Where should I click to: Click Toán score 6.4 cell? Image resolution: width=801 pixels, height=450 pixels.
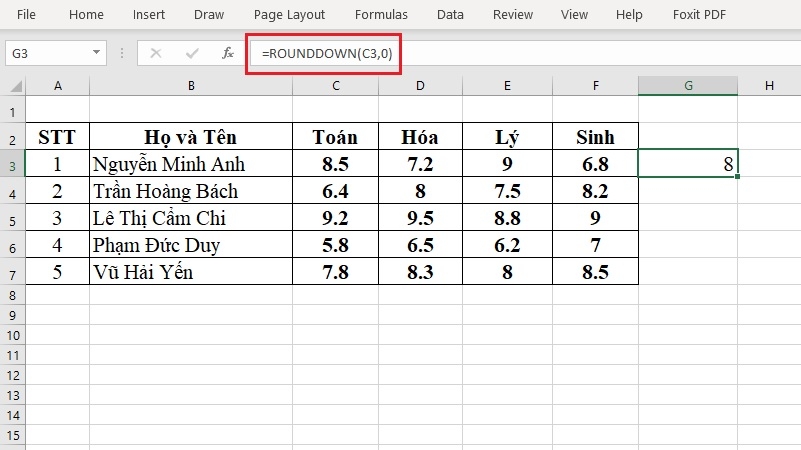point(336,191)
